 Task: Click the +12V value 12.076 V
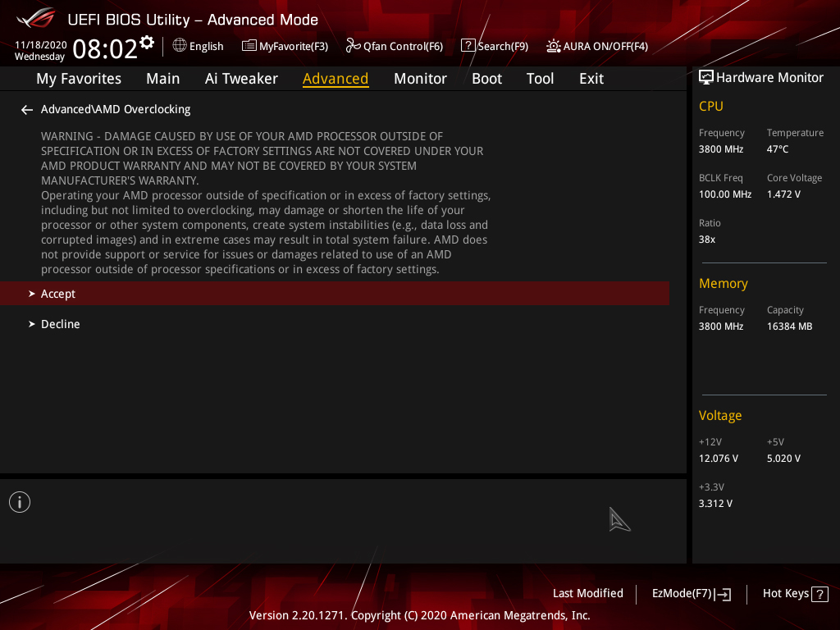(x=719, y=459)
